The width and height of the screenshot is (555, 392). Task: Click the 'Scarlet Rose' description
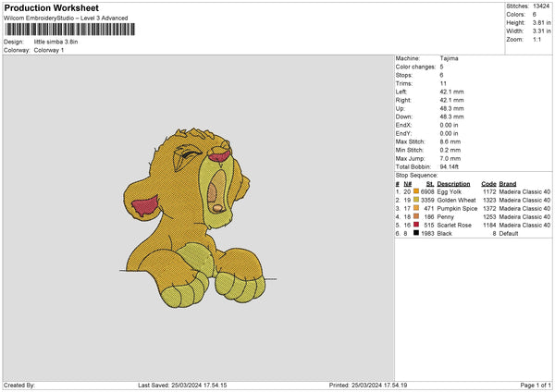[454, 225]
